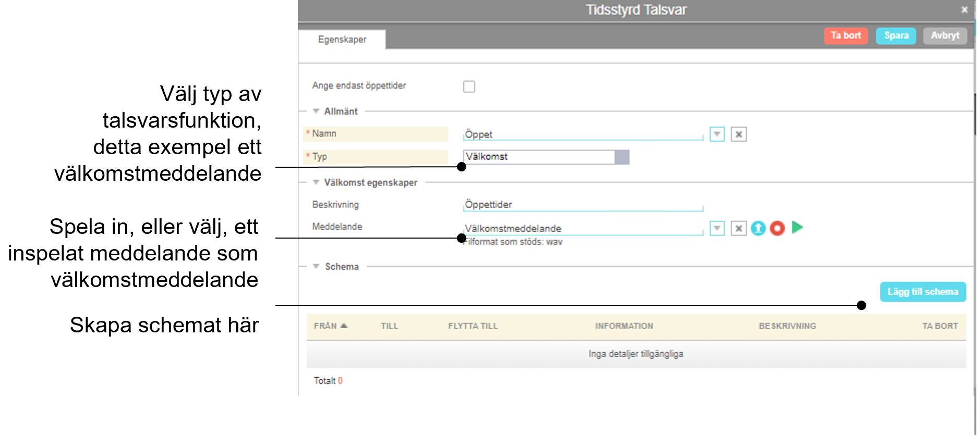Clear the Meddelande field with X icon
The image size is (980, 435).
click(x=739, y=228)
